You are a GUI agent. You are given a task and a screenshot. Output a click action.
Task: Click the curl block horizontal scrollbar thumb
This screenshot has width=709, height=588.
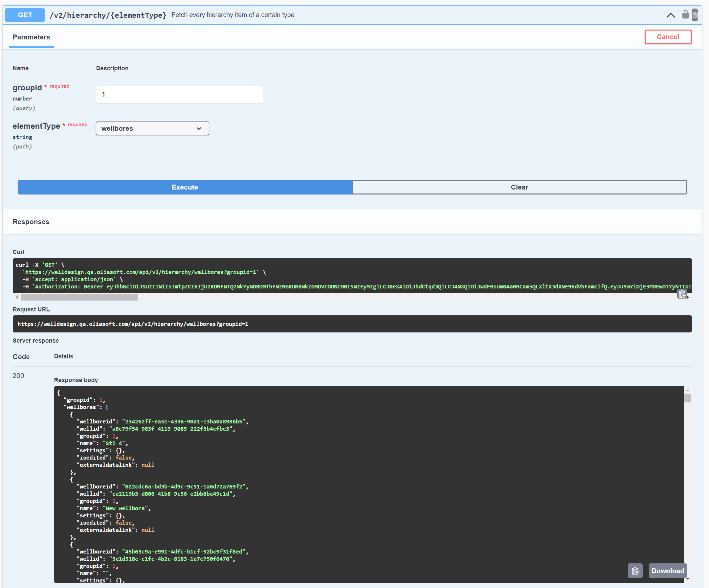pos(79,297)
